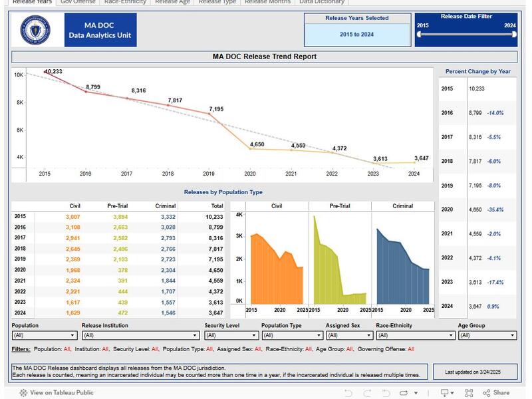Open the Assigned Sex dropdown
532x399 pixels.
click(x=348, y=336)
